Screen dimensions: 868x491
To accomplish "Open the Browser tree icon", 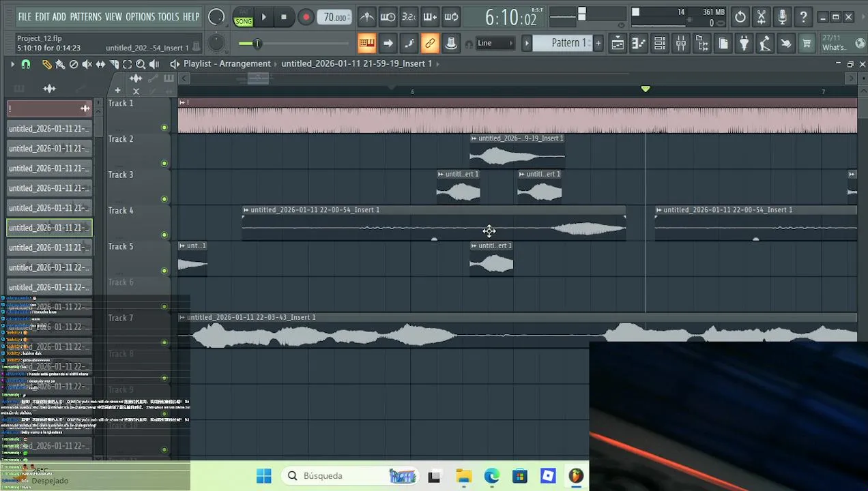I will tap(702, 44).
